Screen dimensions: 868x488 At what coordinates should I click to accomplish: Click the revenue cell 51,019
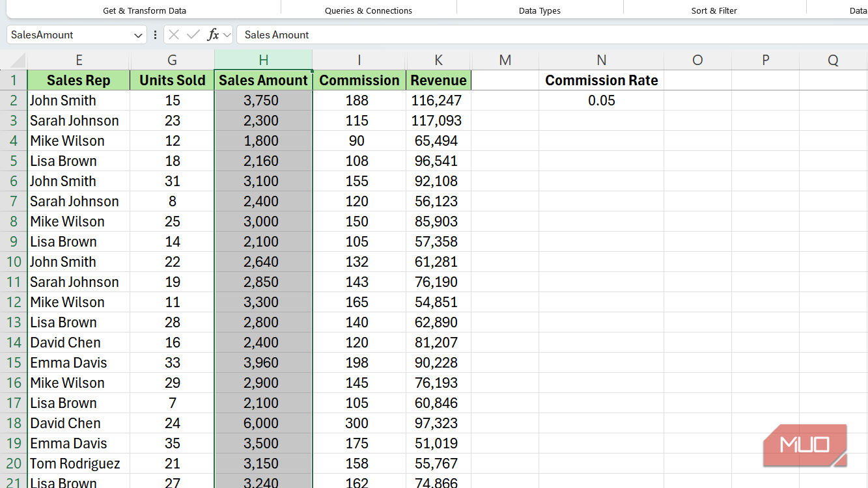point(438,444)
